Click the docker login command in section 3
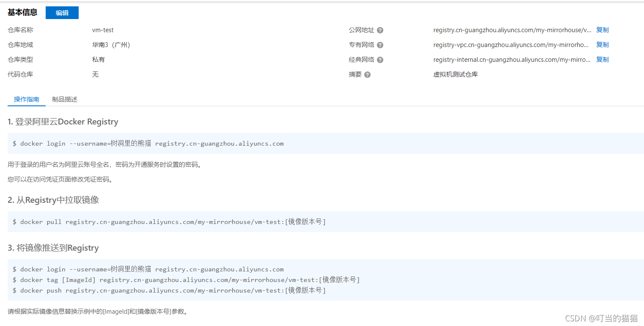This screenshot has height=326, width=644. (x=148, y=269)
